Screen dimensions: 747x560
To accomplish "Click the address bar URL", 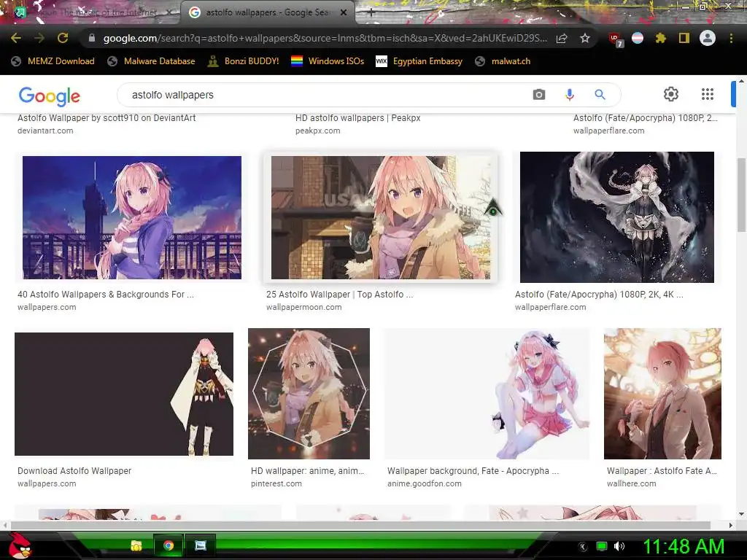I will [325, 38].
